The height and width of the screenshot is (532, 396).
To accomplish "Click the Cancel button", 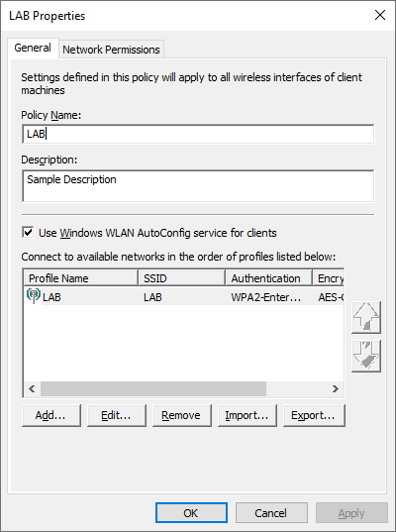I will tap(271, 512).
